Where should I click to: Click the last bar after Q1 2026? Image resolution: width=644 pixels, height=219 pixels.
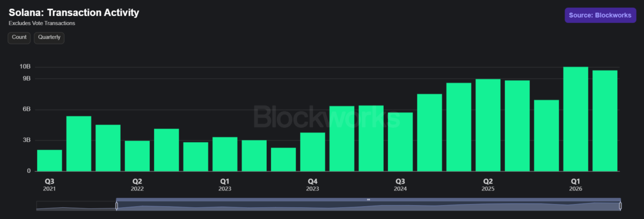pos(605,121)
